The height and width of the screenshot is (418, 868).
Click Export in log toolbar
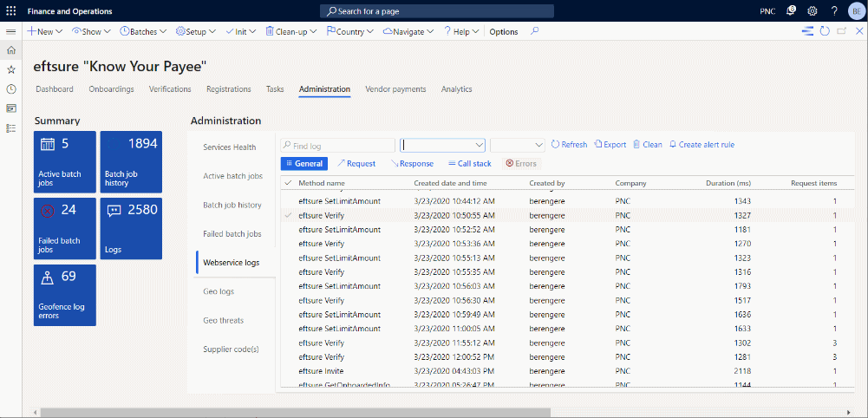pos(610,145)
